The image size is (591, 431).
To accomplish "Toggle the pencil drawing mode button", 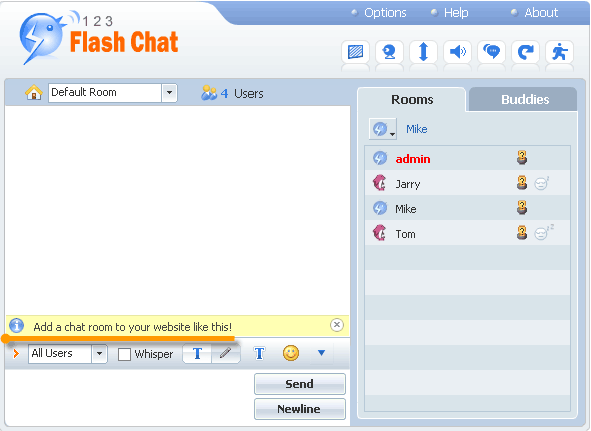I will pos(226,354).
